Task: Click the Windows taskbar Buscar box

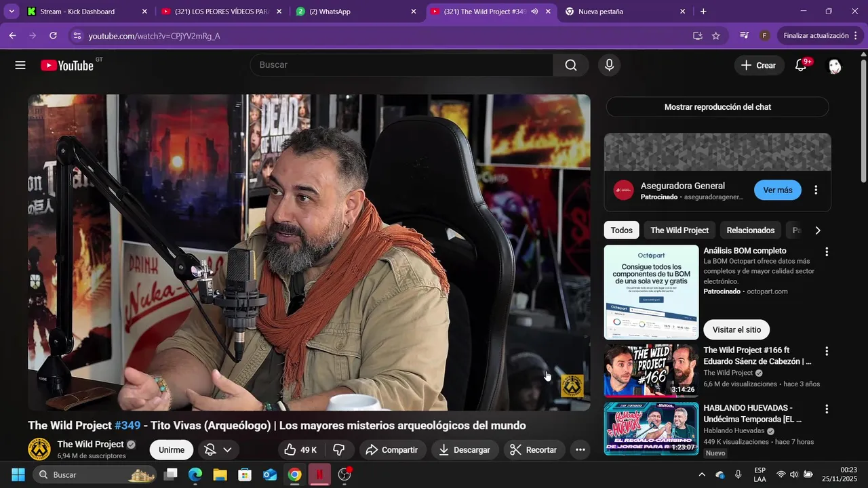Action: click(x=94, y=474)
